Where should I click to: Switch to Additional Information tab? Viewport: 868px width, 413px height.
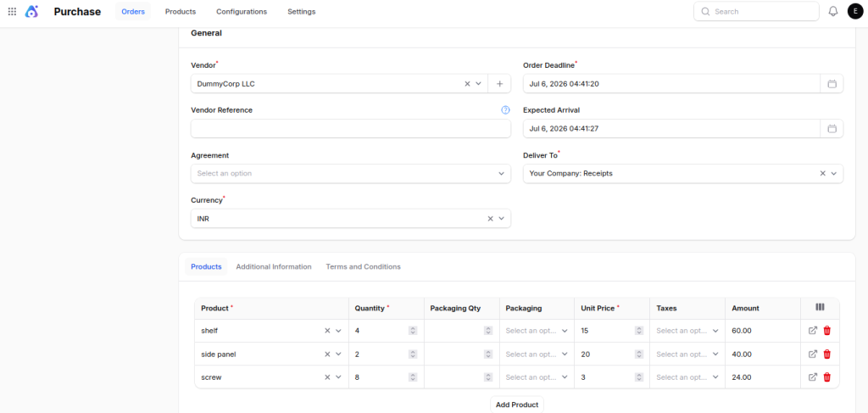pos(274,267)
